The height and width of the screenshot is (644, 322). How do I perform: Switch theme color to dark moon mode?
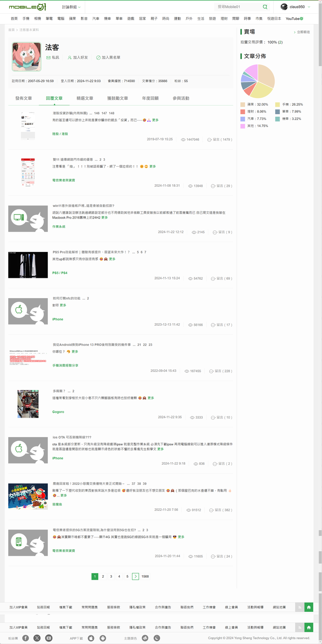(x=157, y=638)
